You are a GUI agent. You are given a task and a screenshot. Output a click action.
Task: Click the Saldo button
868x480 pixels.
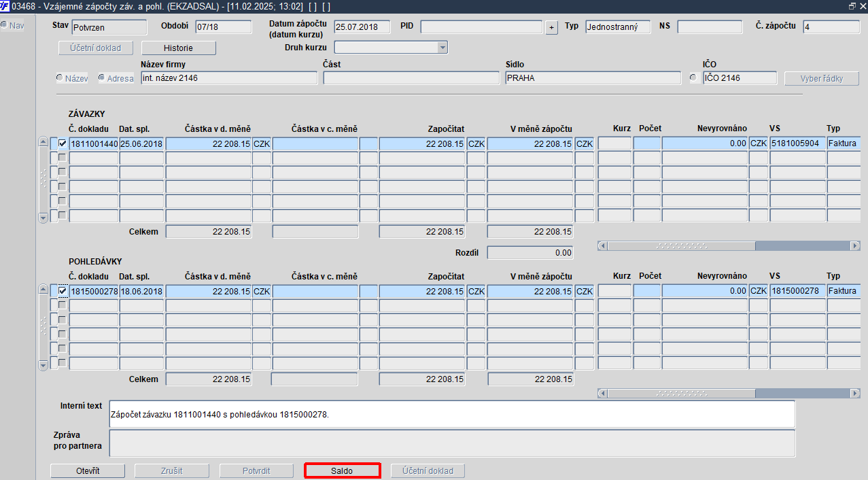(342, 470)
